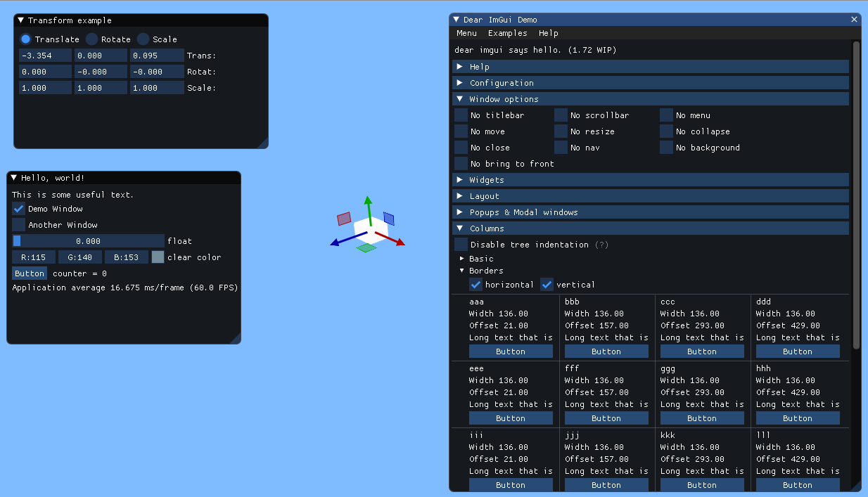
Task: Expand the Help section header
Action: point(651,67)
